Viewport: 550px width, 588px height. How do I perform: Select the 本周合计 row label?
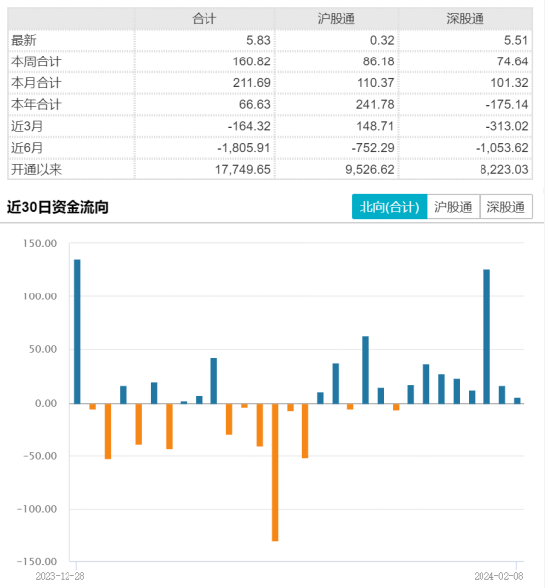[36, 62]
